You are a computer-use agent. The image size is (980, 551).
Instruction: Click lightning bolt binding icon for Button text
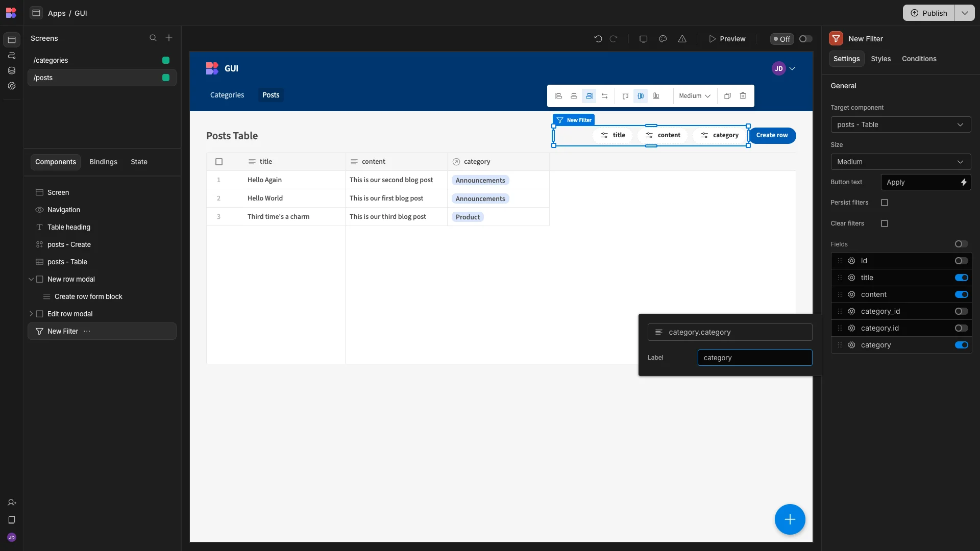coord(964,182)
